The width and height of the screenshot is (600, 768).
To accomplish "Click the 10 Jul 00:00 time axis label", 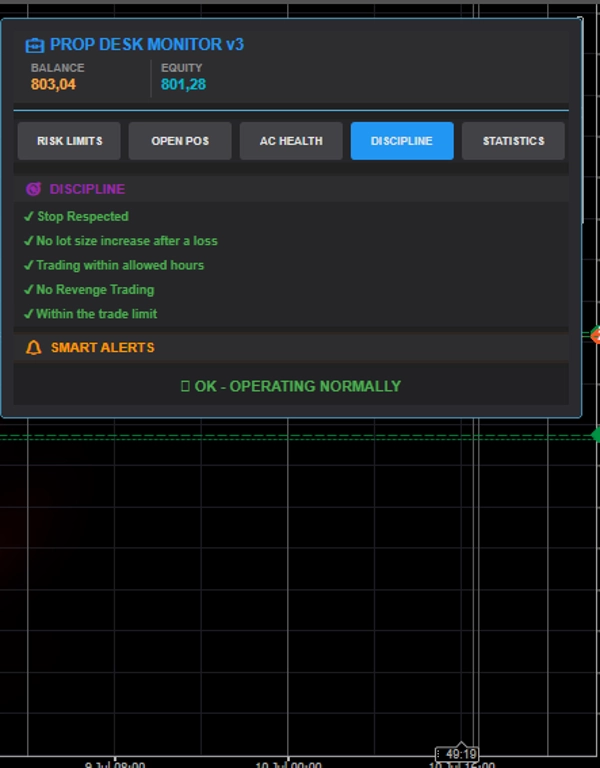I will pyautogui.click(x=288, y=765).
